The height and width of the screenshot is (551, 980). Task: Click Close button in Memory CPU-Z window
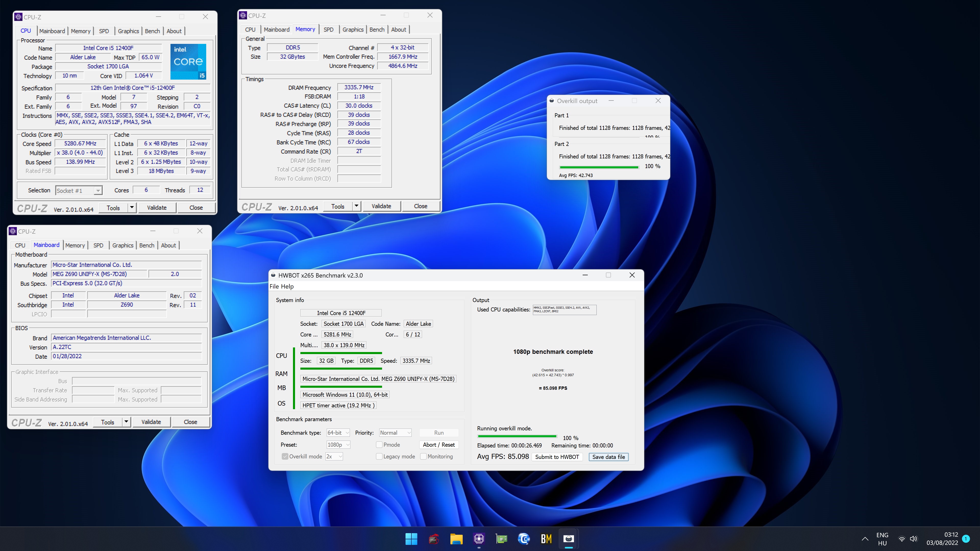420,206
